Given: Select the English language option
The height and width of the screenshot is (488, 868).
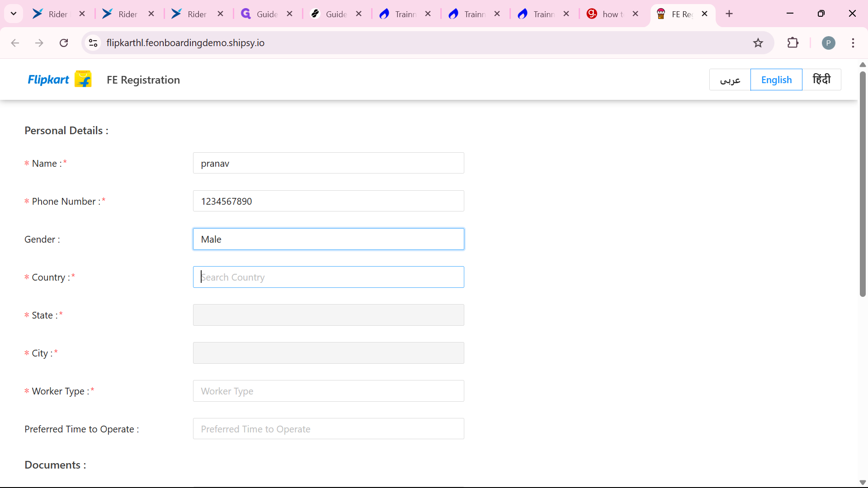Looking at the screenshot, I should click(776, 80).
